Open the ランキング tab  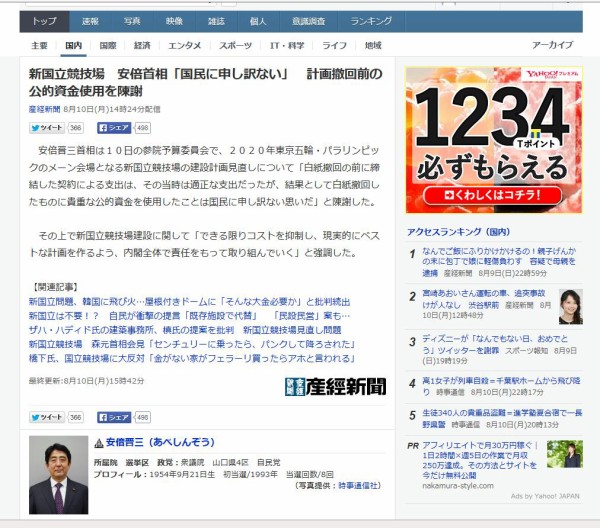point(371,20)
